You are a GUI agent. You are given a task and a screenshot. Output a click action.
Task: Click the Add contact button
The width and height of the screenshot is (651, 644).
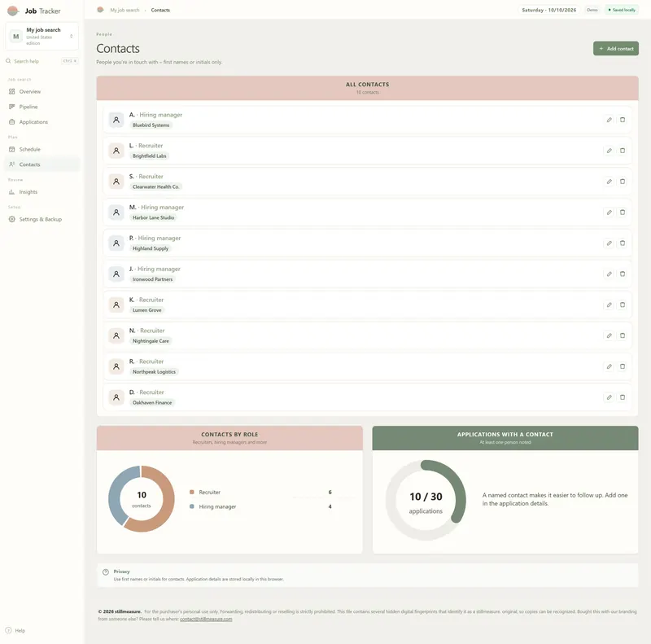click(616, 49)
